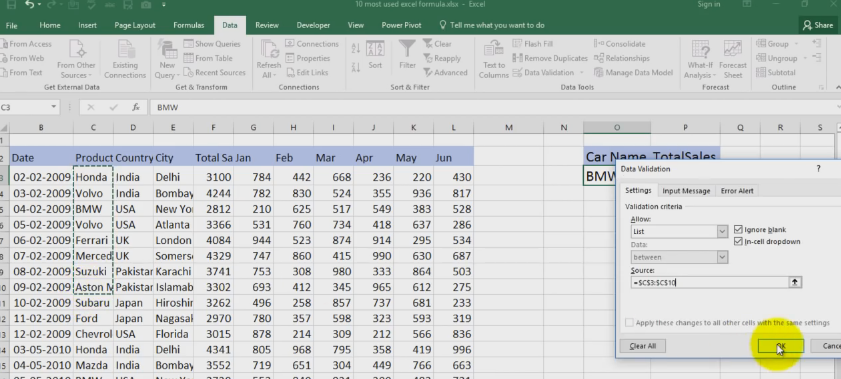Image resolution: width=841 pixels, height=379 pixels.
Task: Switch to the Power Pivot tab
Action: coord(401,25)
